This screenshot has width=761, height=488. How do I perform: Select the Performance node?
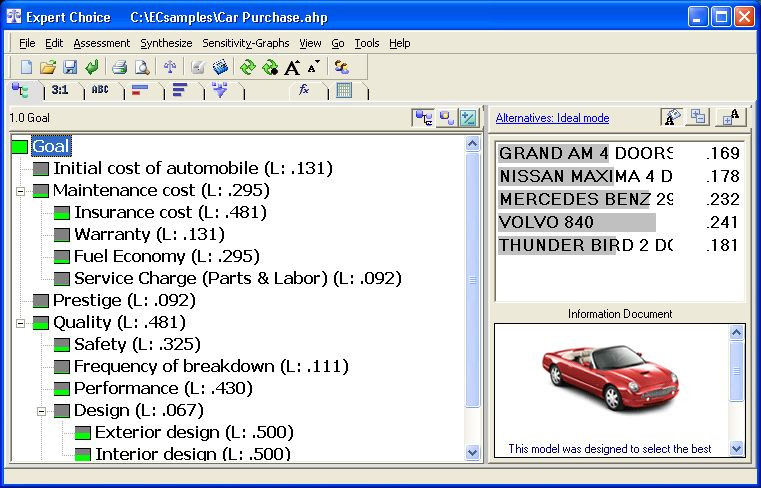[163, 388]
